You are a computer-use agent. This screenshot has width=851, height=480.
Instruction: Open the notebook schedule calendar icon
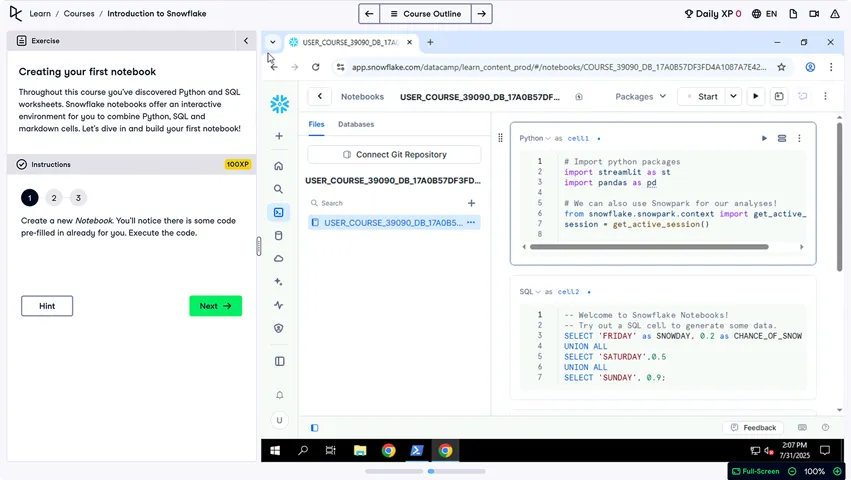click(x=779, y=97)
